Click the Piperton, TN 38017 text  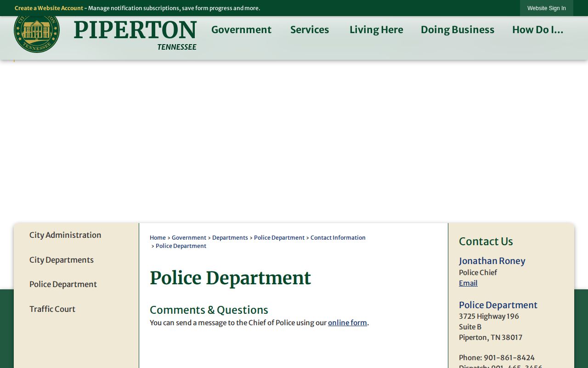tap(491, 338)
